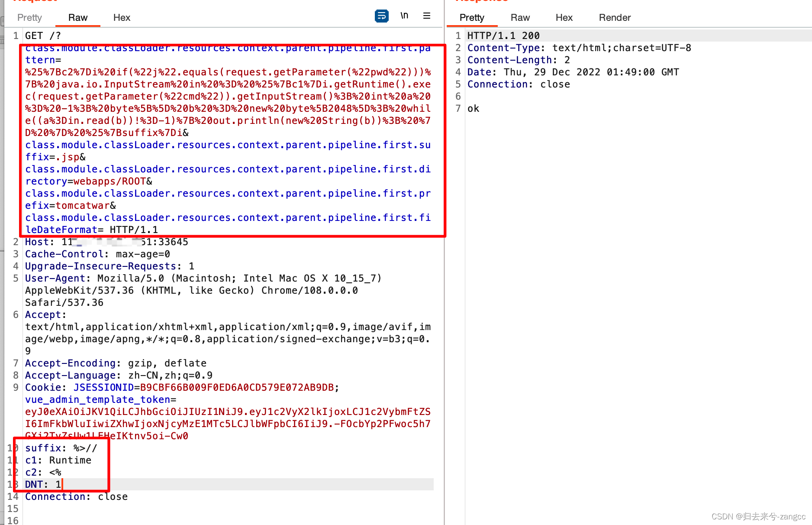Viewport: 812px width, 525px height.
Task: Click the Accept-Language: zh-CN header
Action: 119,375
